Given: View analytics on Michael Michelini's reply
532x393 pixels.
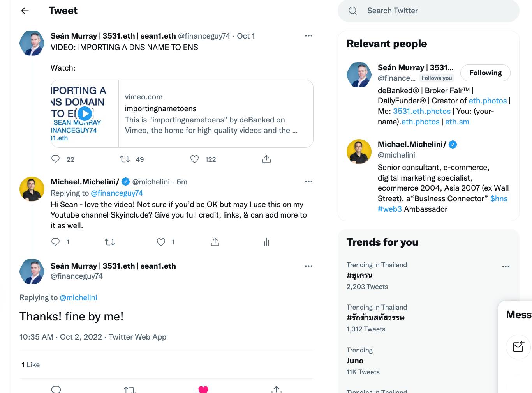Looking at the screenshot, I should [266, 243].
